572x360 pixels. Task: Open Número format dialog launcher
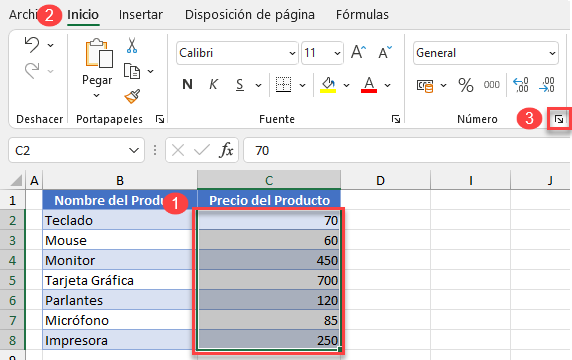coord(559,119)
